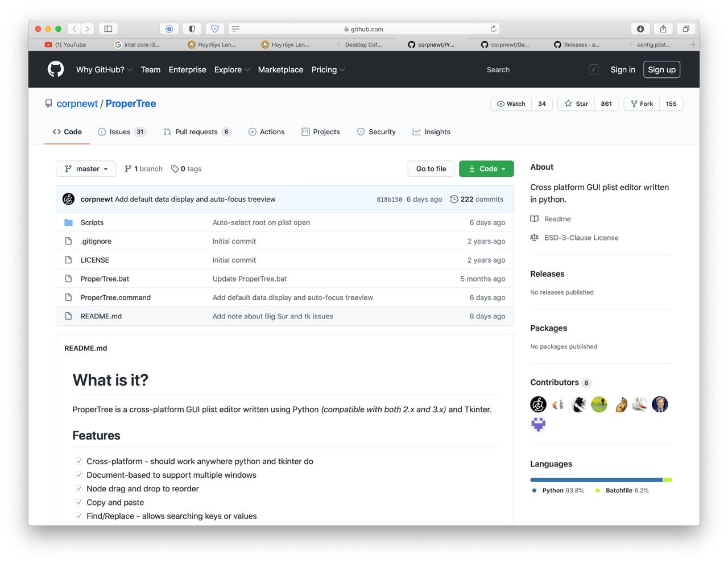Viewport: 728px width, 563px height.
Task: Click the GitHub octocat logo
Action: pos(56,69)
